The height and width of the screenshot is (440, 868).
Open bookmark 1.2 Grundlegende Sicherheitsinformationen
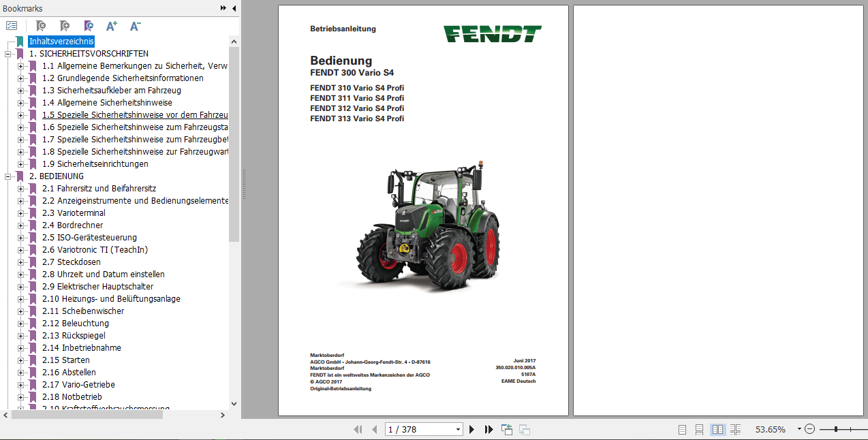[123, 78]
